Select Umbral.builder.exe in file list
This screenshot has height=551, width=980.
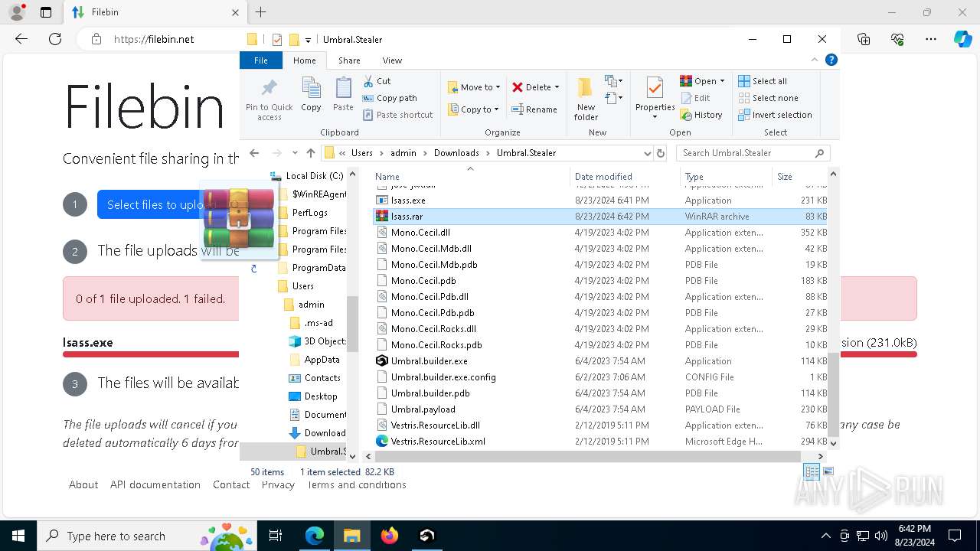429,361
